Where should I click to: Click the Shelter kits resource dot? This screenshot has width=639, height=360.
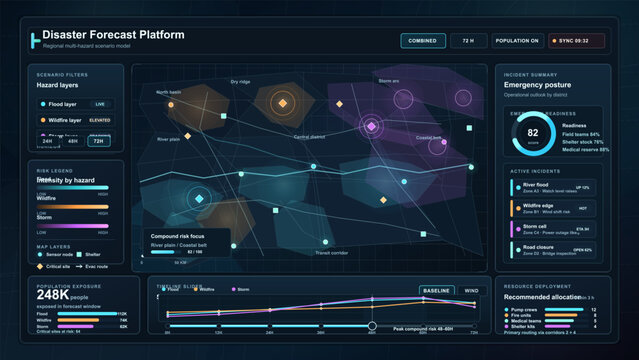tap(507, 326)
